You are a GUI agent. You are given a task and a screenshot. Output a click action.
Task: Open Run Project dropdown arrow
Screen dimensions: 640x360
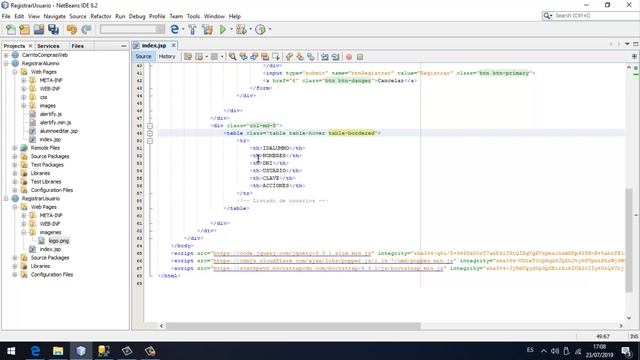point(231,29)
